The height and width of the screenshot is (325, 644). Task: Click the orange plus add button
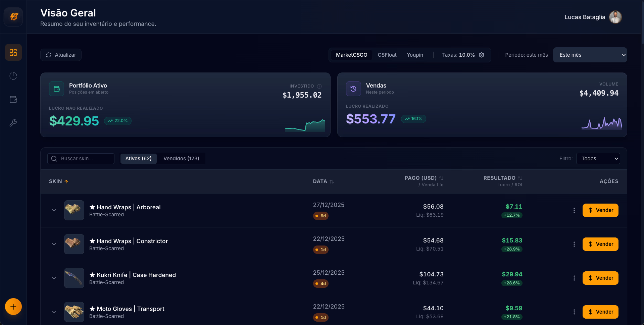pos(13,307)
